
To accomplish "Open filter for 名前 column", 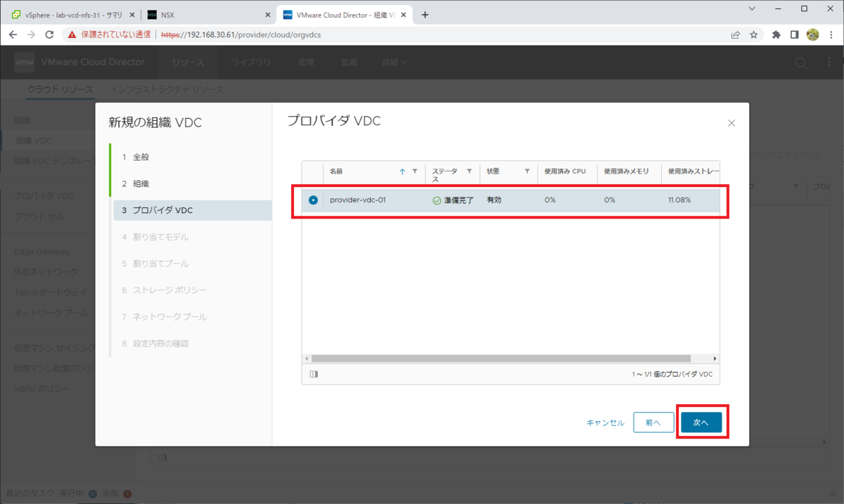I will pos(415,171).
